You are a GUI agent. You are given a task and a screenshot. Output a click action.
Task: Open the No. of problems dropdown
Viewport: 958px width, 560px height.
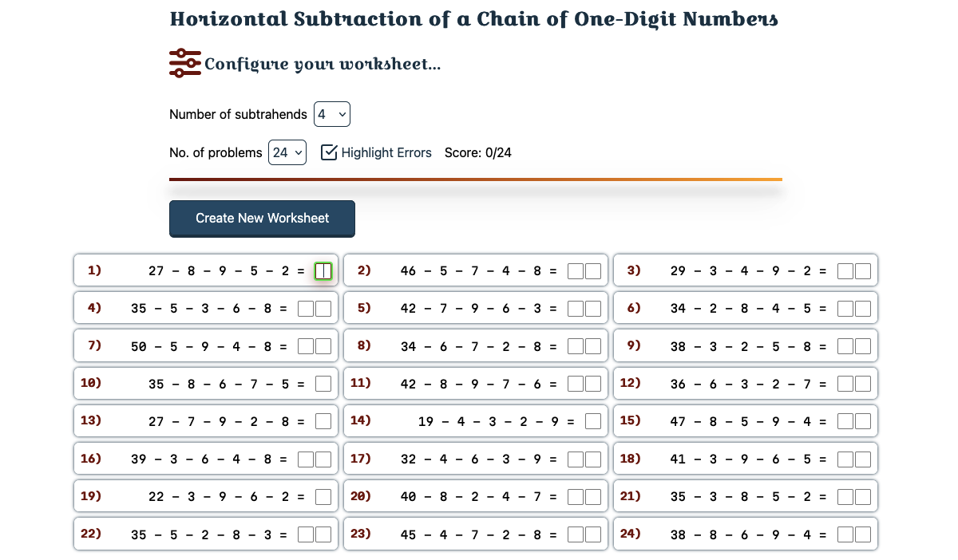287,152
